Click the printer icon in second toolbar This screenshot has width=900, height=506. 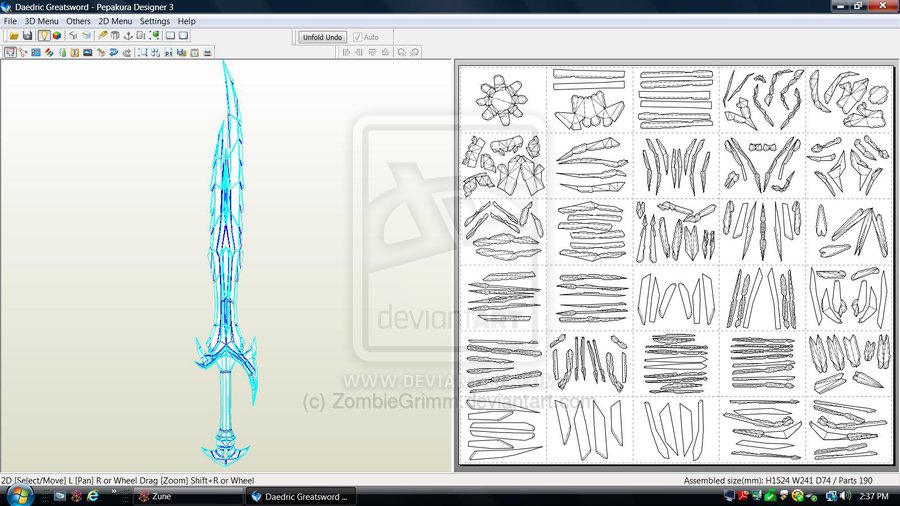coord(207,52)
